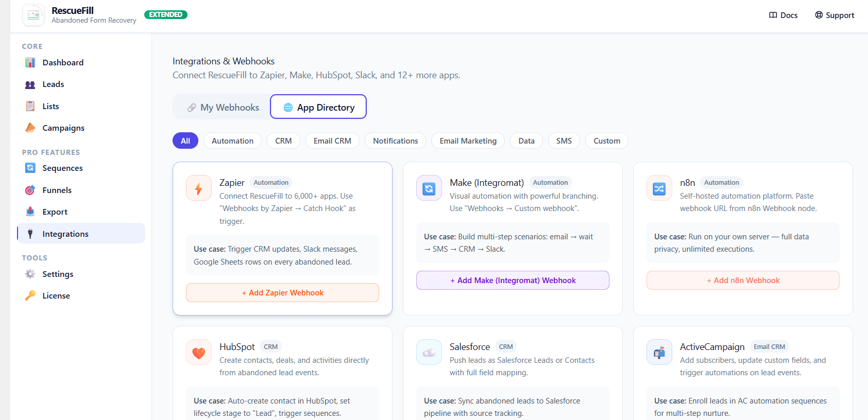This screenshot has width=868, height=420.
Task: Click the License key icon
Action: pos(30,295)
